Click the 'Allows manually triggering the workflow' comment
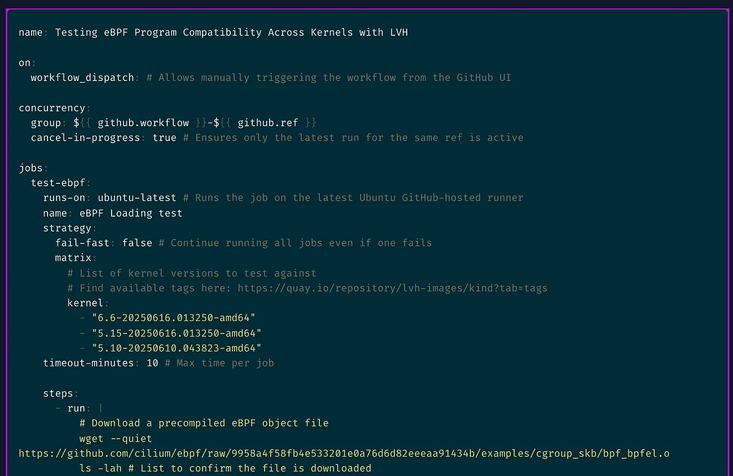Image resolution: width=733 pixels, height=476 pixels. (x=329, y=78)
